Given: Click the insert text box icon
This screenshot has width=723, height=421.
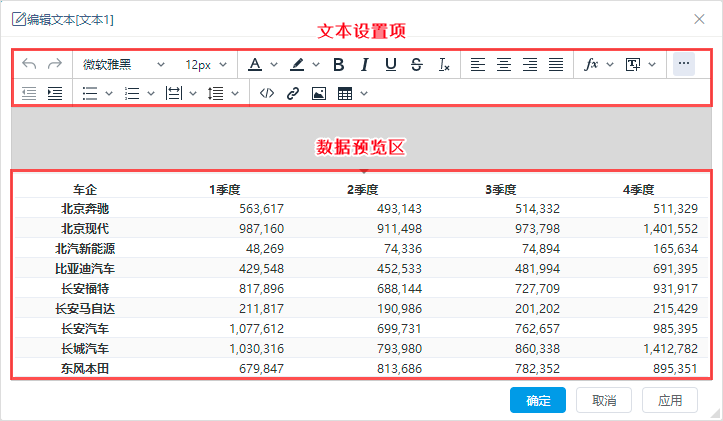Looking at the screenshot, I should coord(633,65).
